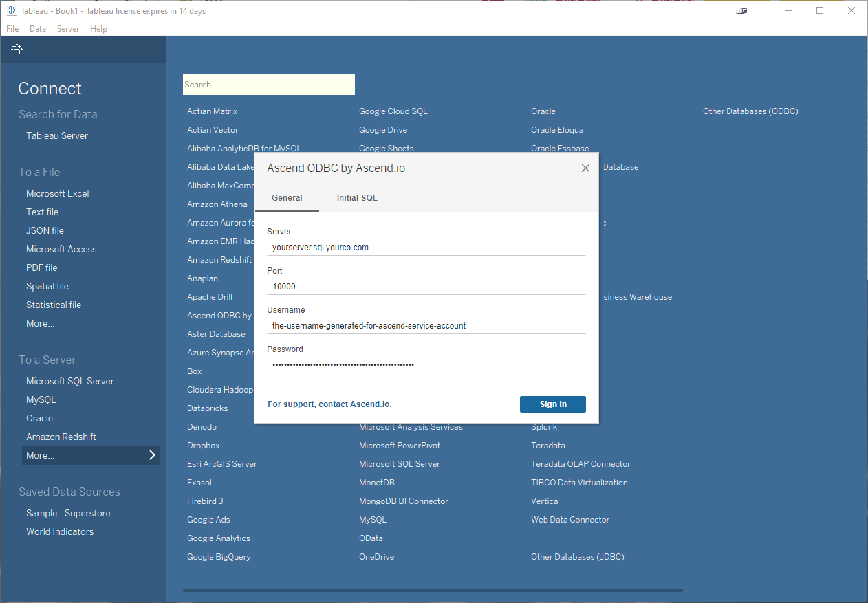This screenshot has width=868, height=603.
Task: Click the Port field showing 10000
Action: (x=426, y=287)
